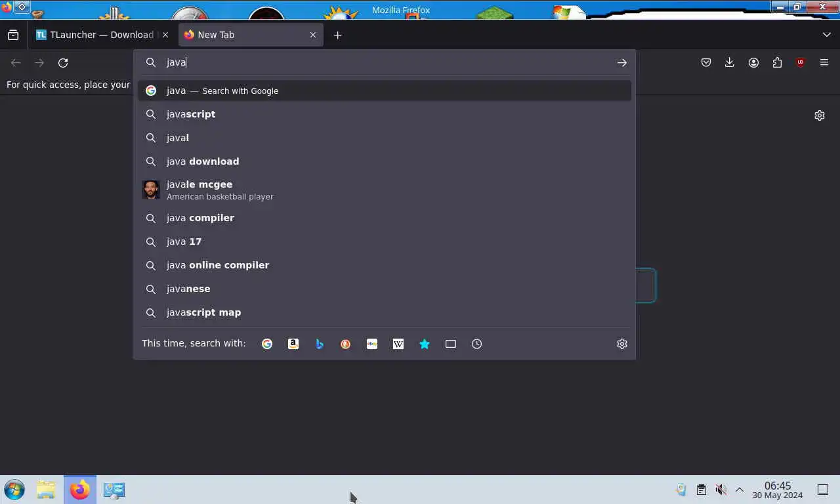Click the Go arrow in address bar
Viewport: 840px width, 504px height.
621,63
